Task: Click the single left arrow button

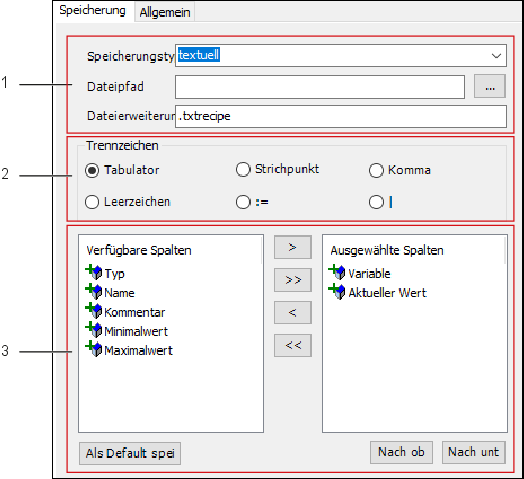Action: point(293,313)
